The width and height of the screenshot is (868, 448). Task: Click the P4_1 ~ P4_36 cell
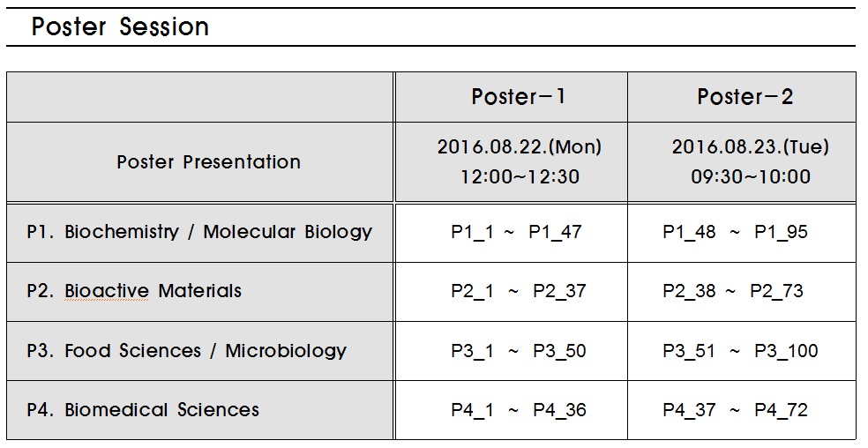click(x=518, y=410)
